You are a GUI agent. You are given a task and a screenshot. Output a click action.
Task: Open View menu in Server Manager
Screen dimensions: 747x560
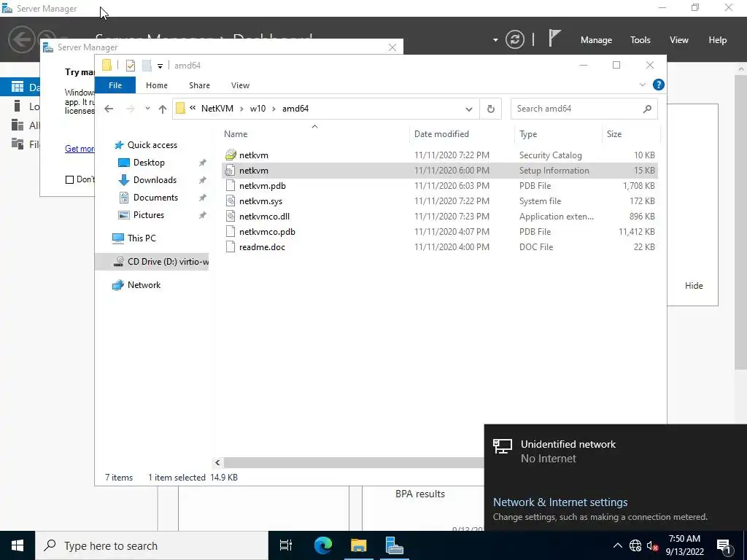(679, 40)
